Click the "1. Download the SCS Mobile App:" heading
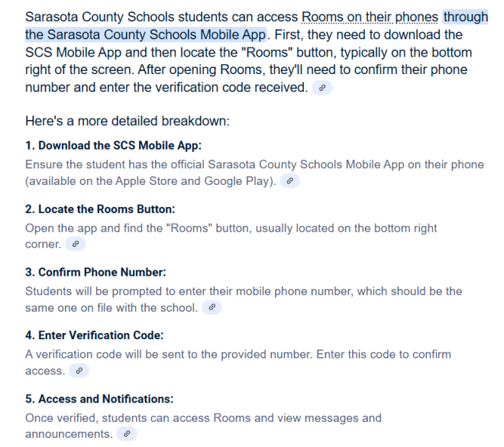The width and height of the screenshot is (504, 447). pos(114,146)
